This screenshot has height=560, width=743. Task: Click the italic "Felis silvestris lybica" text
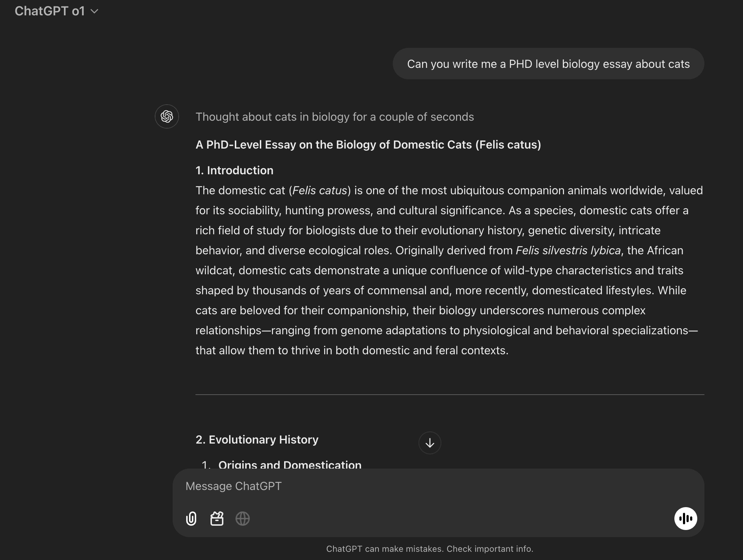click(568, 250)
